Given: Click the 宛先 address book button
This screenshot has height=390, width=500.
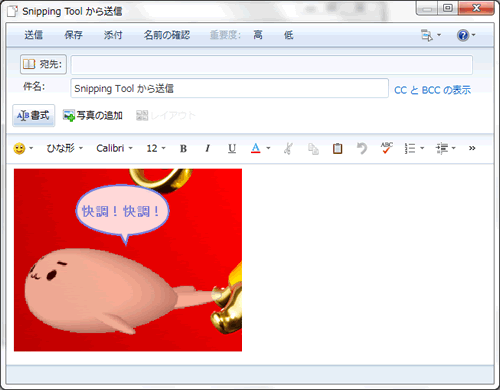Looking at the screenshot, I should point(43,64).
